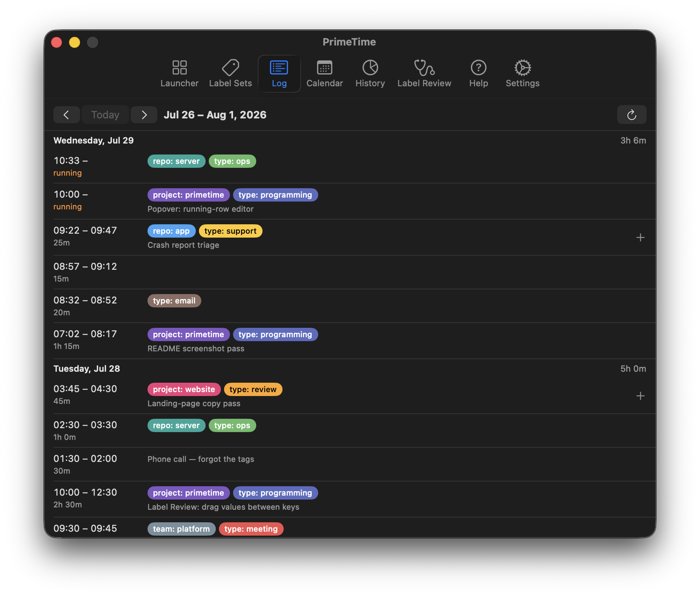Click the Today button
The width and height of the screenshot is (700, 596).
point(105,115)
